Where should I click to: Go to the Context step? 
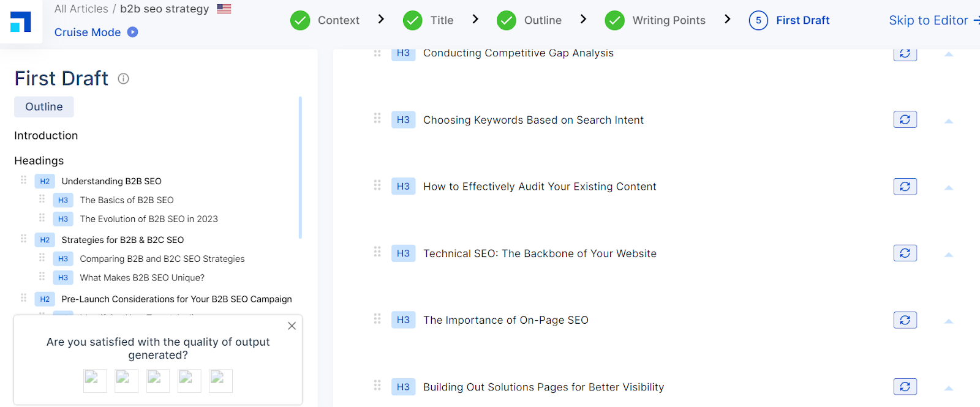(325, 20)
